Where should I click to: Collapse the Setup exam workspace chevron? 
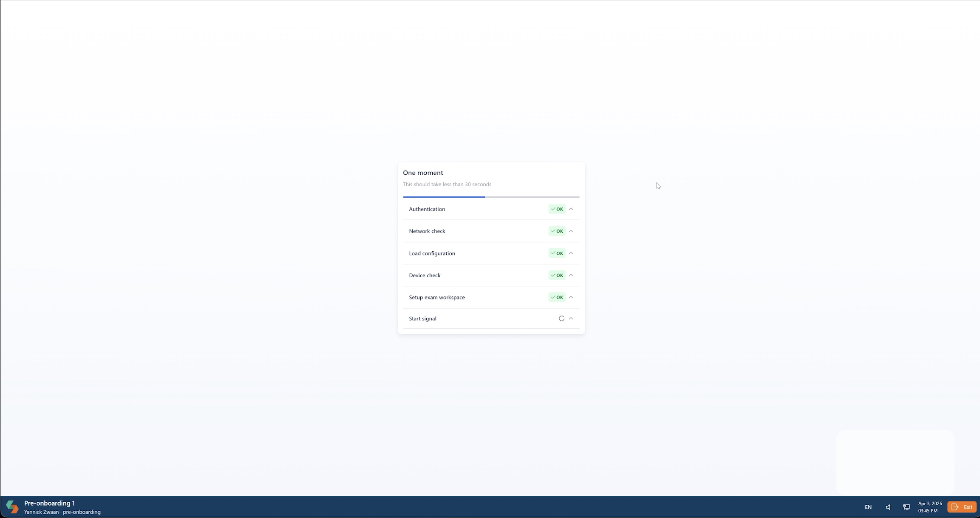(x=571, y=297)
